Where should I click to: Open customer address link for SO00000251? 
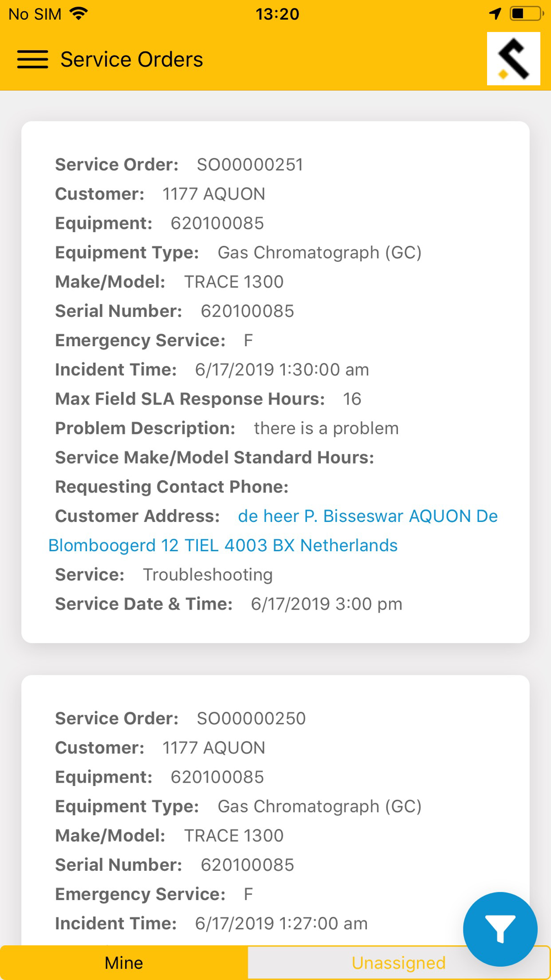tap(368, 516)
